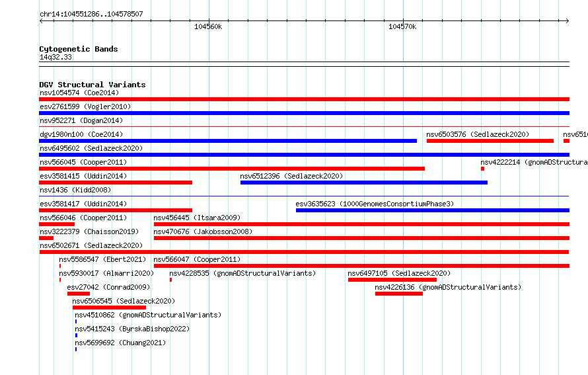Open the nsv4510862 gnomADStructuralVariants label

coord(148,315)
